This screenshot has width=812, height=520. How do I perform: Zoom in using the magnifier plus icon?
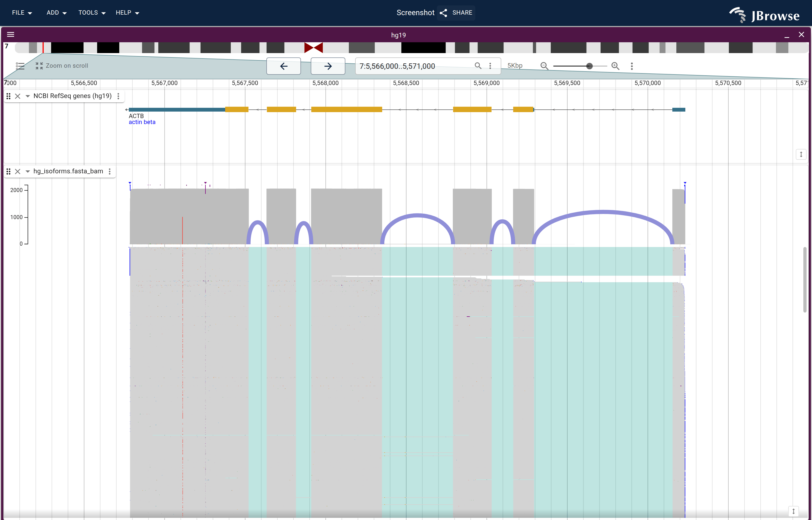point(615,66)
